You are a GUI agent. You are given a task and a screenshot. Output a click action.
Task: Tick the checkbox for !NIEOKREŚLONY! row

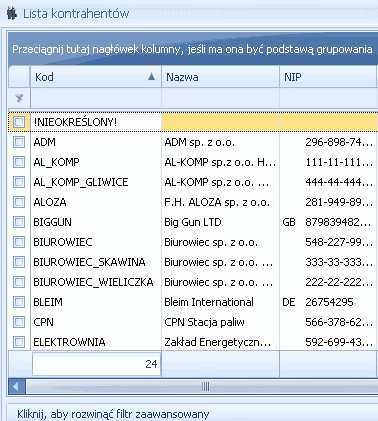[x=19, y=122]
